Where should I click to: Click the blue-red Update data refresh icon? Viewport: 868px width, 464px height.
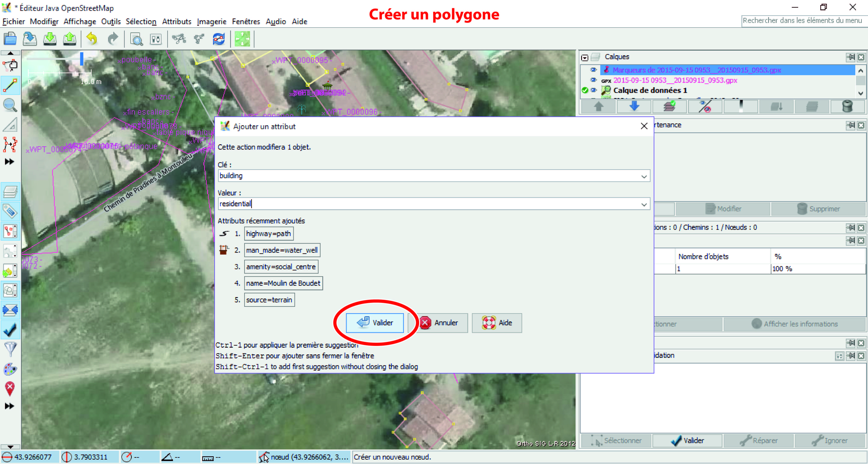pos(219,39)
